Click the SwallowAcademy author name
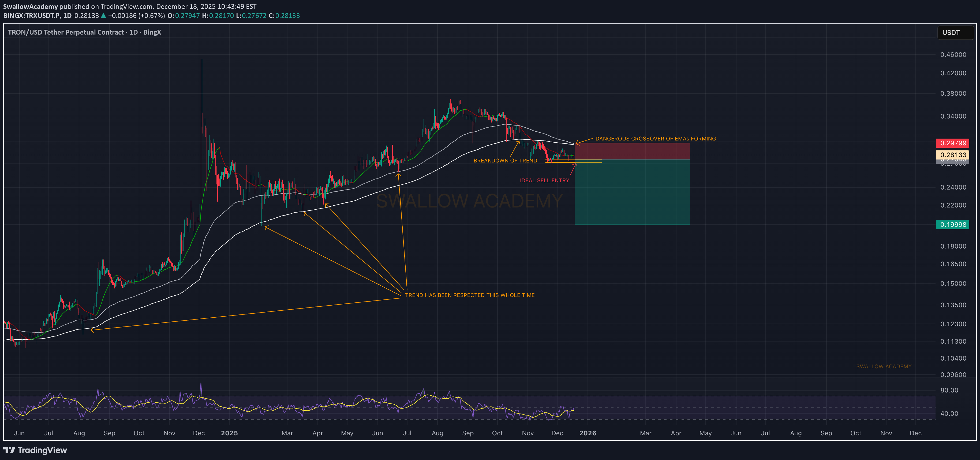Image resolution: width=980 pixels, height=460 pixels. (x=31, y=6)
